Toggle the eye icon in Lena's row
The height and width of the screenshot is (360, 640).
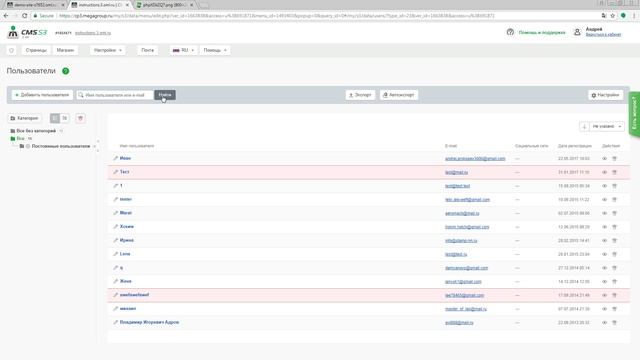click(x=604, y=254)
